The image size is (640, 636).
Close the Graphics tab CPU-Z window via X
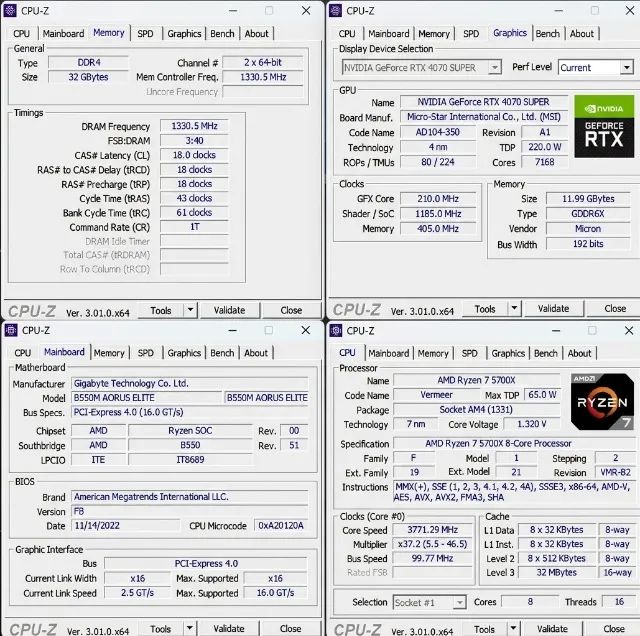pos(630,11)
